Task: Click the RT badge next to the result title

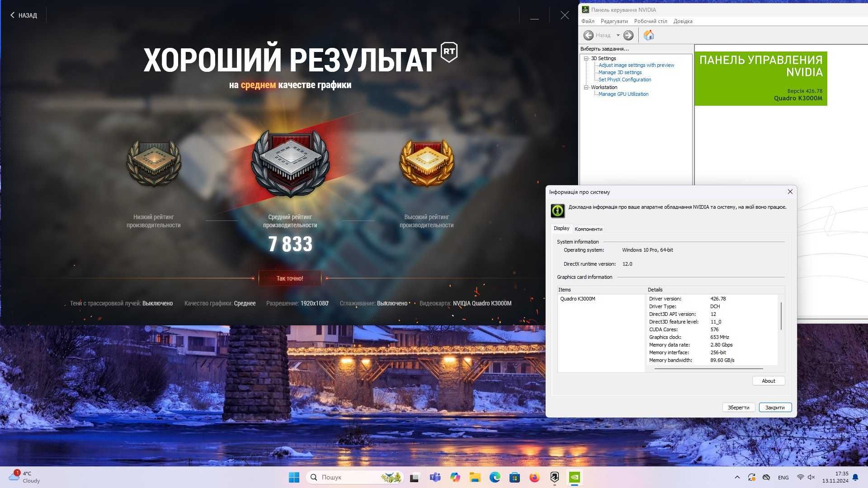Action: 449,52
